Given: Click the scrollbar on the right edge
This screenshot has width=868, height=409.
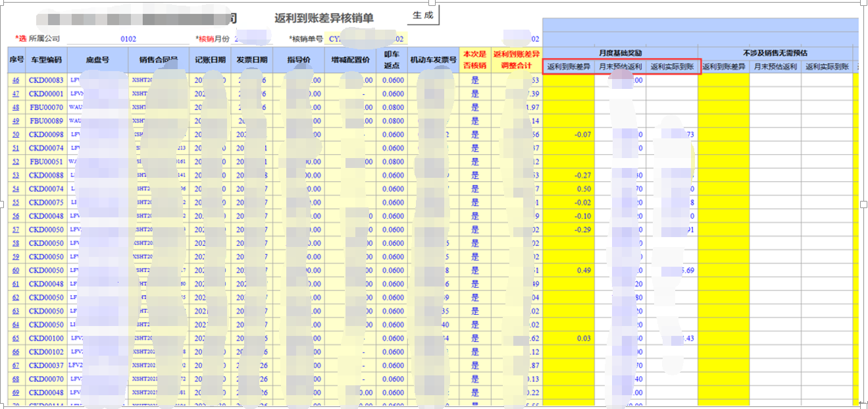Looking at the screenshot, I should tap(863, 198).
